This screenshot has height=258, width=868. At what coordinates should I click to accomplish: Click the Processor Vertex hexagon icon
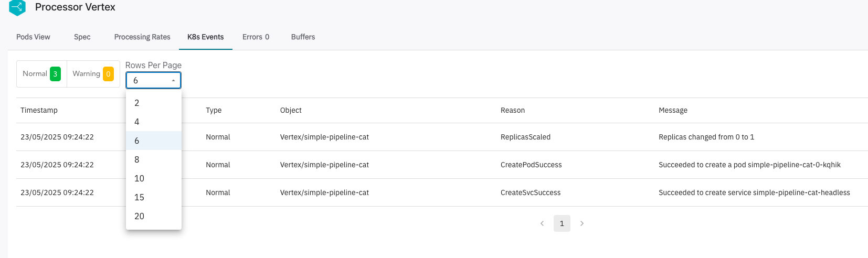tap(17, 7)
